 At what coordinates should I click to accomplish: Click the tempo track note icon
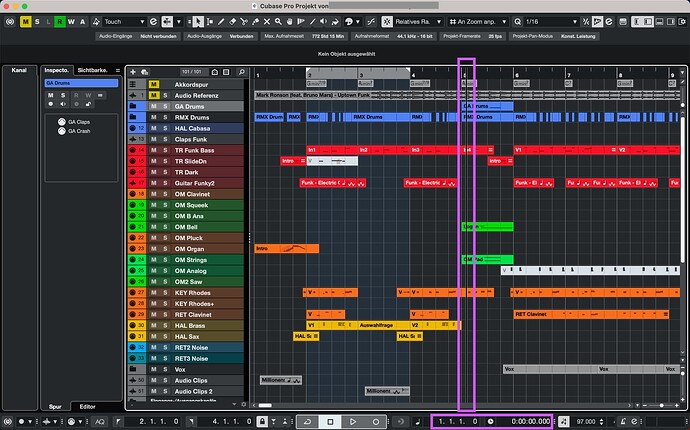(x=564, y=422)
